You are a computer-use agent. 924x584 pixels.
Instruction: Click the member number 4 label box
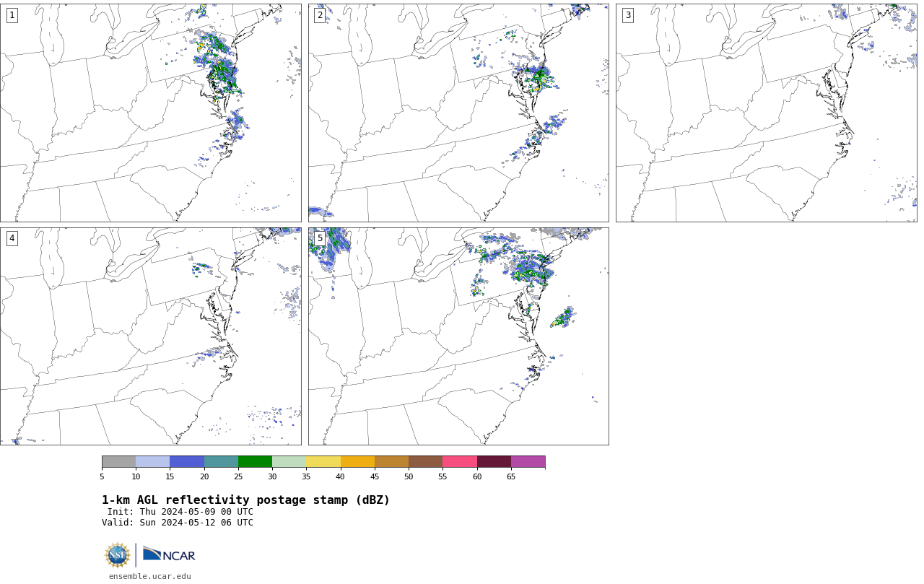tap(12, 238)
